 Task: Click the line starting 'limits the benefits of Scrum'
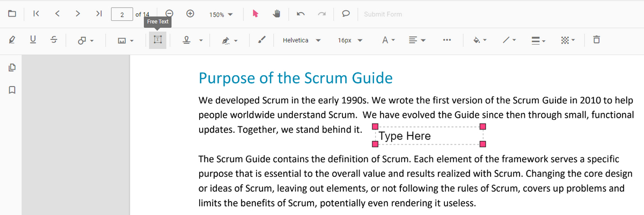tap(337, 203)
